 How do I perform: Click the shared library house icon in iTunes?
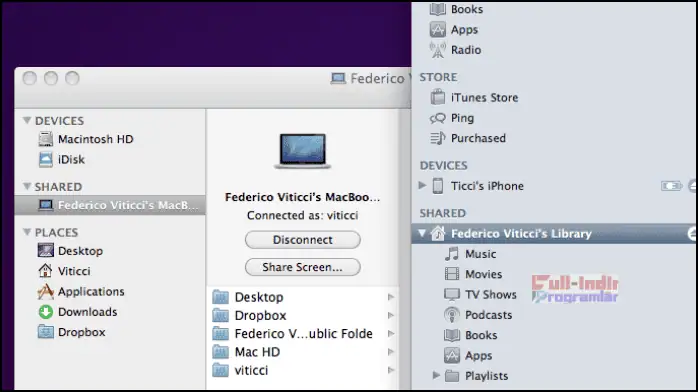coord(438,233)
